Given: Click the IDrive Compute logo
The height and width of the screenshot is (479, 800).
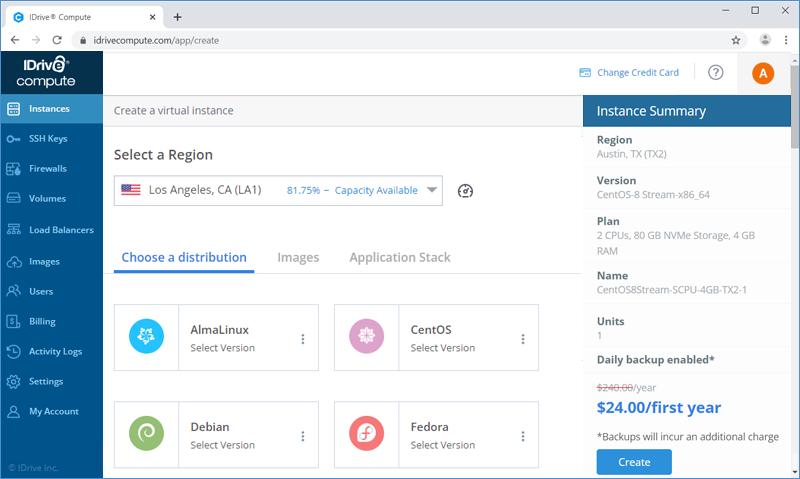Looking at the screenshot, I should [x=46, y=72].
